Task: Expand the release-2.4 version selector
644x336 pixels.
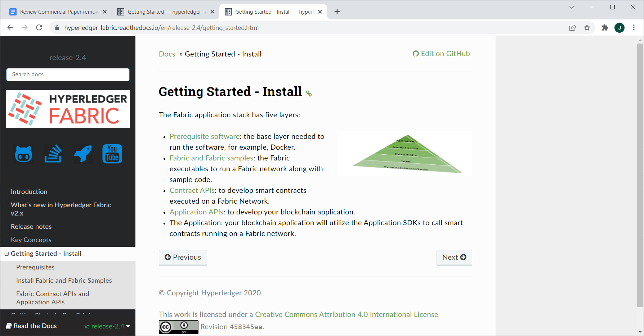Action: point(107,326)
